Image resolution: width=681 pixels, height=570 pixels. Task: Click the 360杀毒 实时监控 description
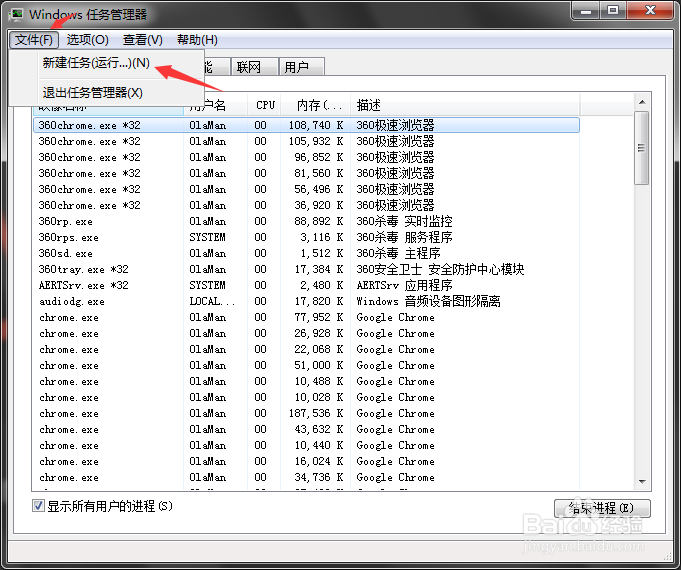(x=404, y=221)
